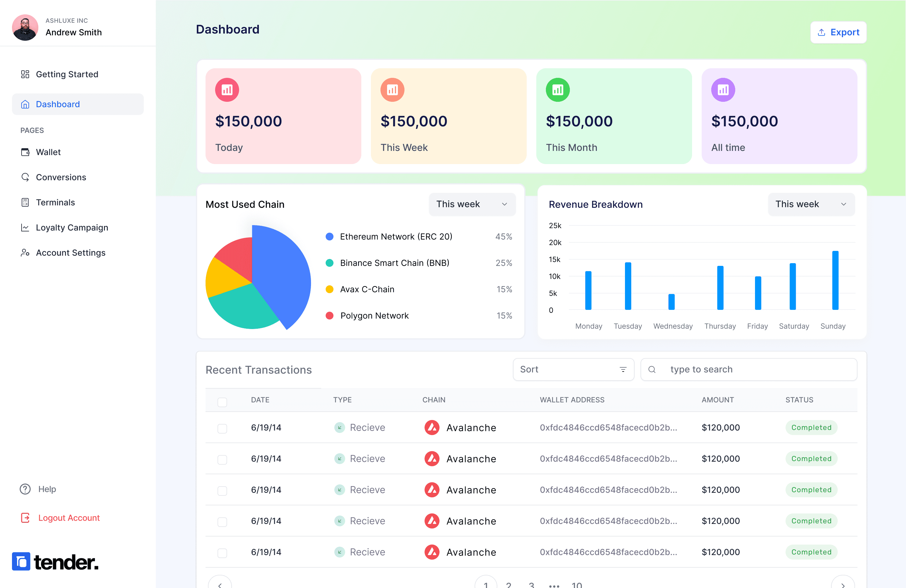Click the Wednesday bar in revenue chart
Screen dimensions: 906x588
(x=671, y=302)
